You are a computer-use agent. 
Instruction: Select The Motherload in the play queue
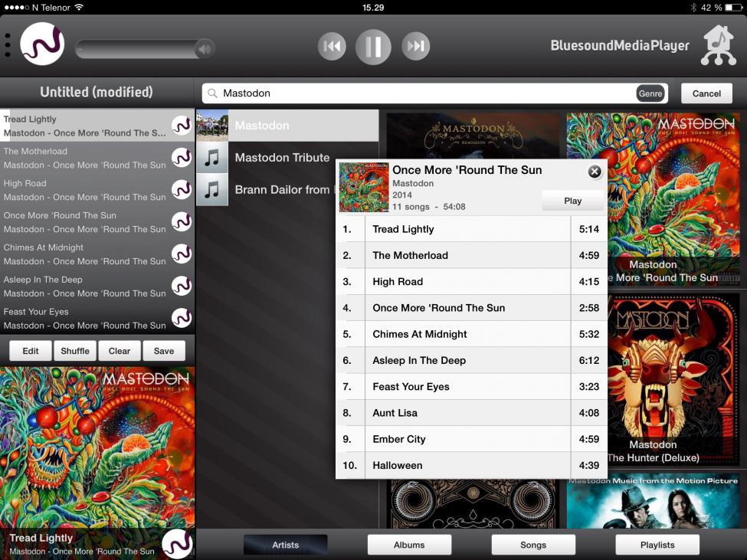(97, 158)
